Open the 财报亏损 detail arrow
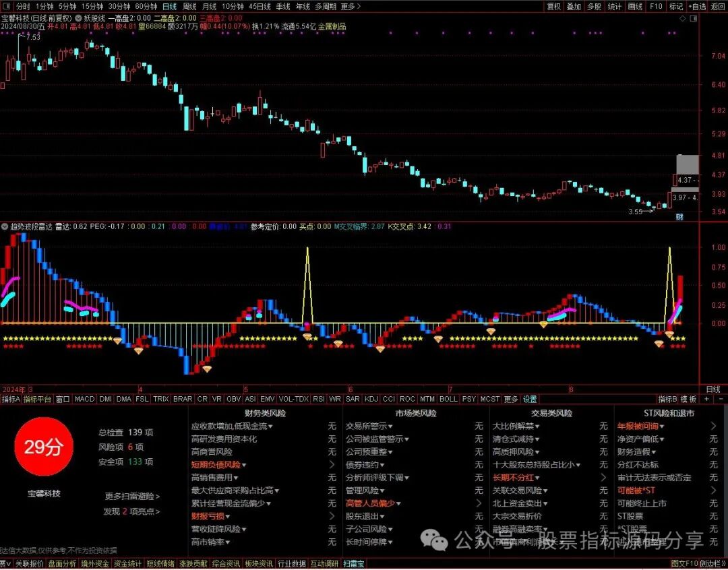 pos(332,516)
